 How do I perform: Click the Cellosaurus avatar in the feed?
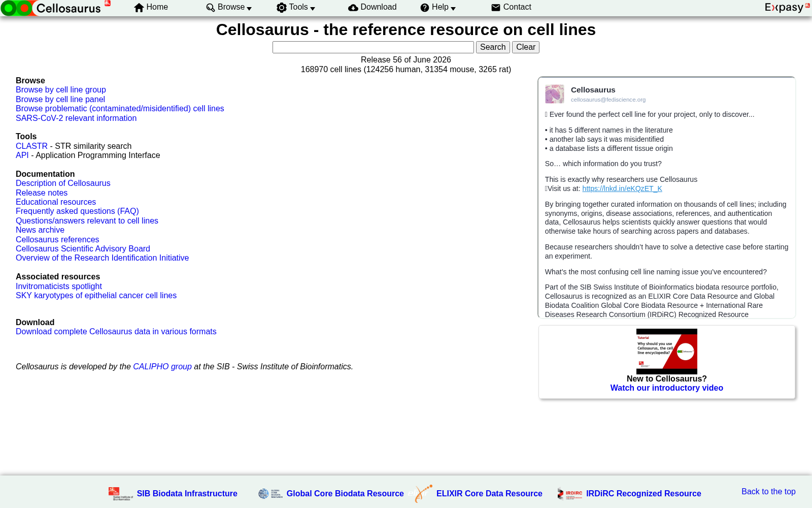click(555, 94)
